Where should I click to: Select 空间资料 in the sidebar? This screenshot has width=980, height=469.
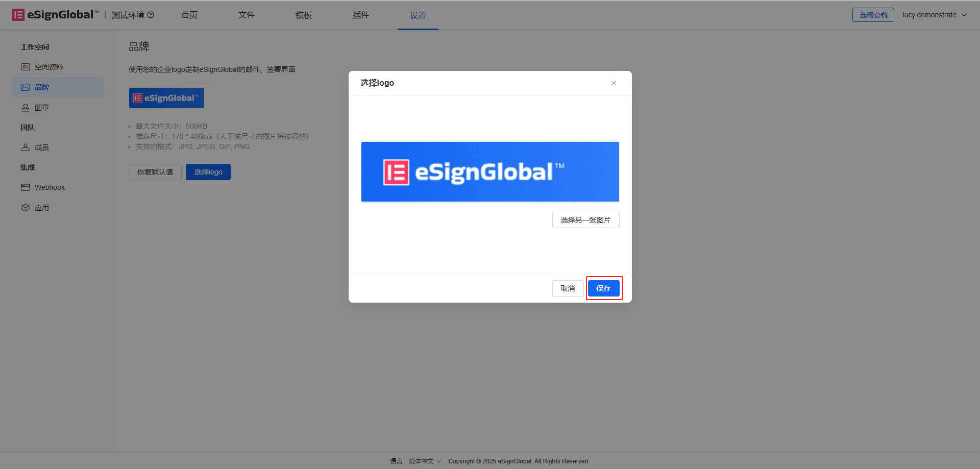click(x=58, y=67)
